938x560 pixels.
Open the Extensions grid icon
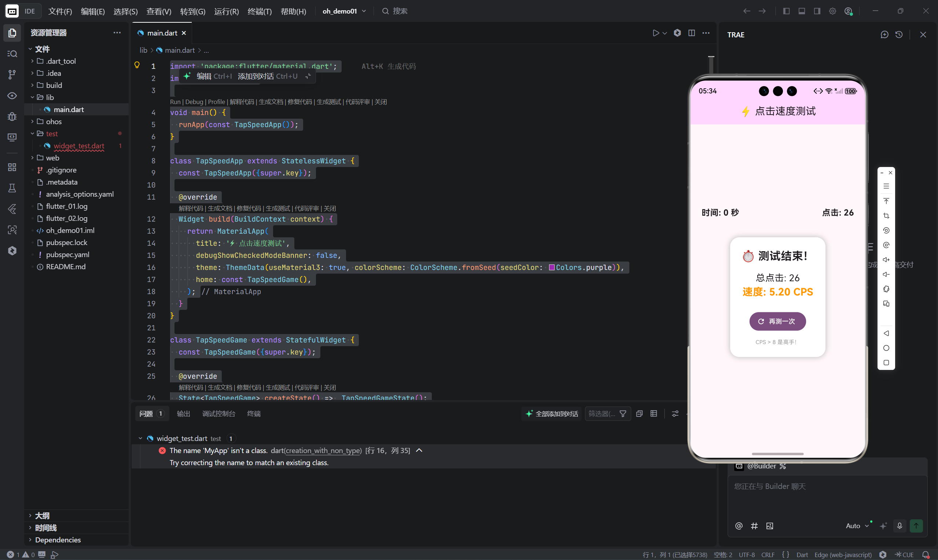(x=12, y=167)
